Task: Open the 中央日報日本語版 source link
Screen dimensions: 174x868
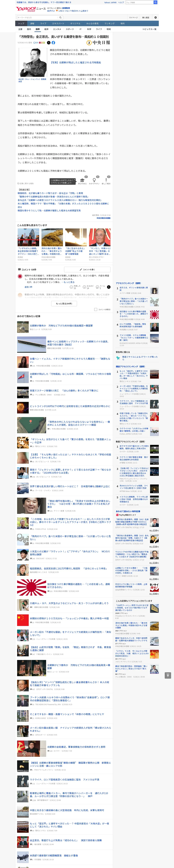Action: (103, 218)
